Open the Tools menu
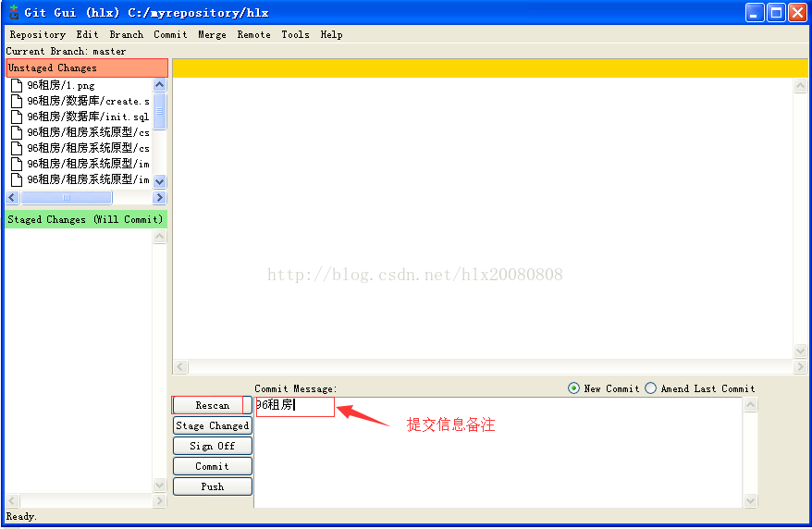 [x=295, y=34]
